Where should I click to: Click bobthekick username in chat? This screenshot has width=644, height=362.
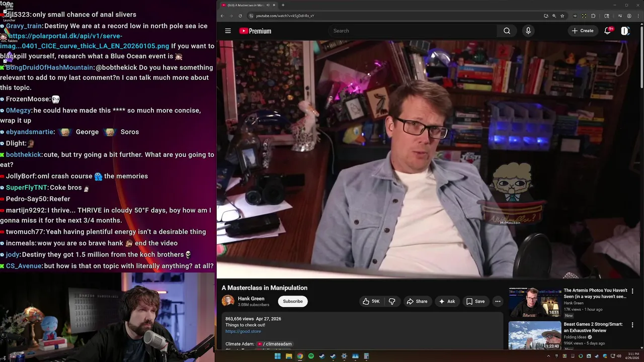click(24, 154)
